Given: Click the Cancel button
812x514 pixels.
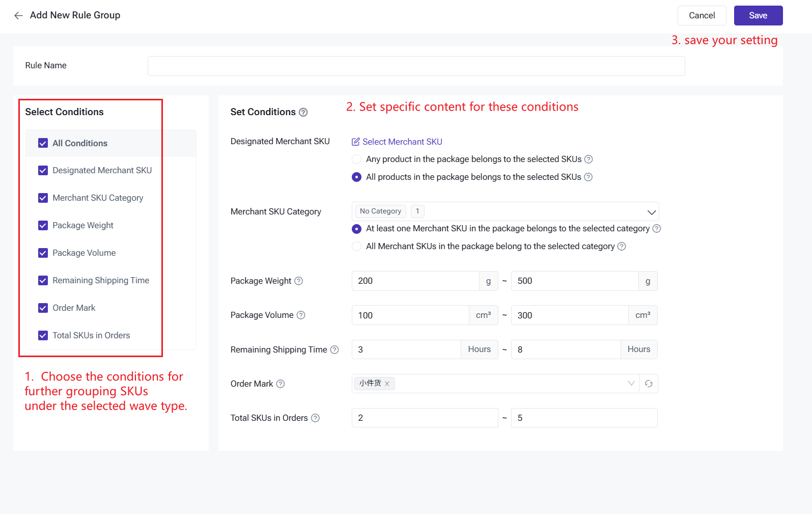Looking at the screenshot, I should [702, 16].
